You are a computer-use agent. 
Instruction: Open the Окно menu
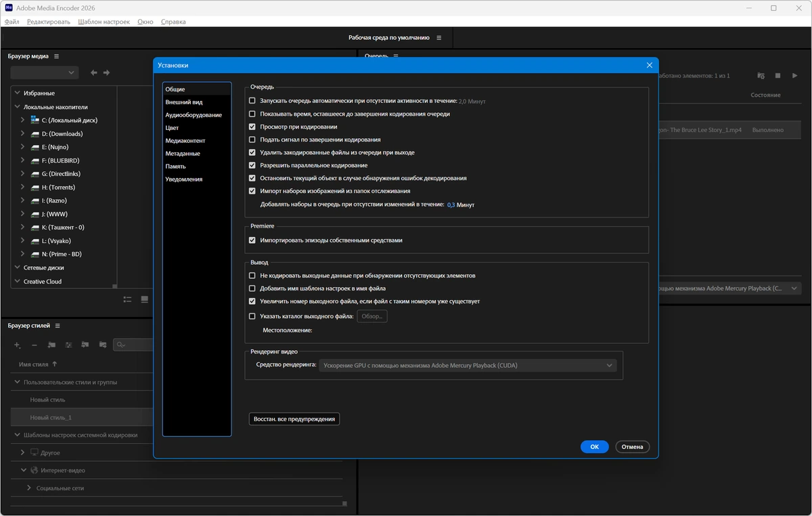[x=145, y=22]
